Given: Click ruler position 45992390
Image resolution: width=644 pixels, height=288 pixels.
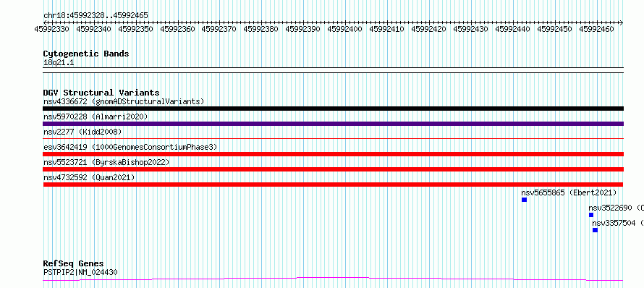Looking at the screenshot, I should (303, 29).
